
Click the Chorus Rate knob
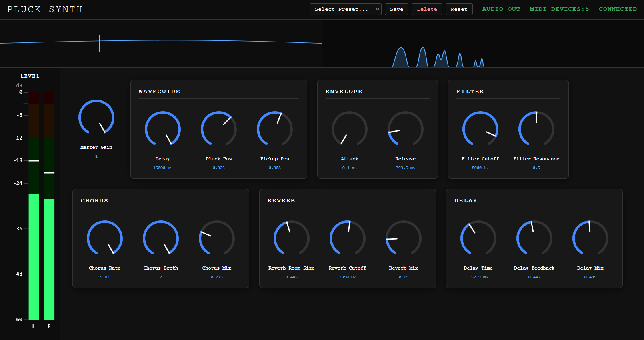pos(105,238)
